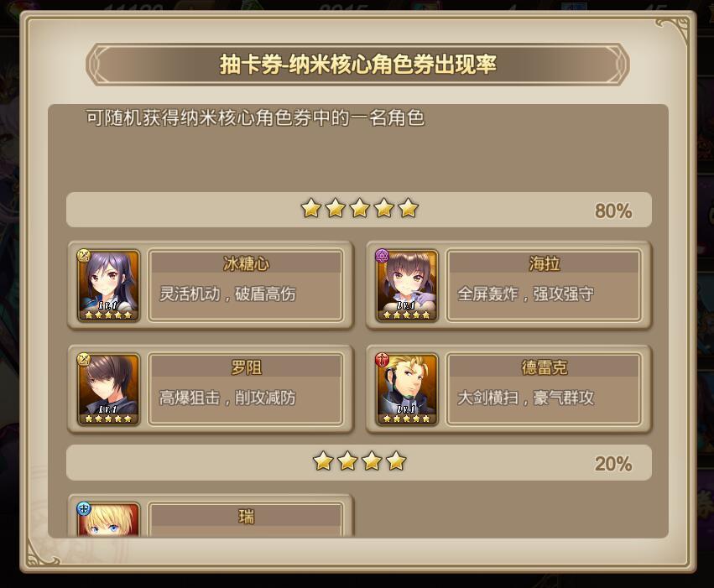The image size is (714, 588).
Task: Select the 瑞 character portrait
Action: (108, 519)
